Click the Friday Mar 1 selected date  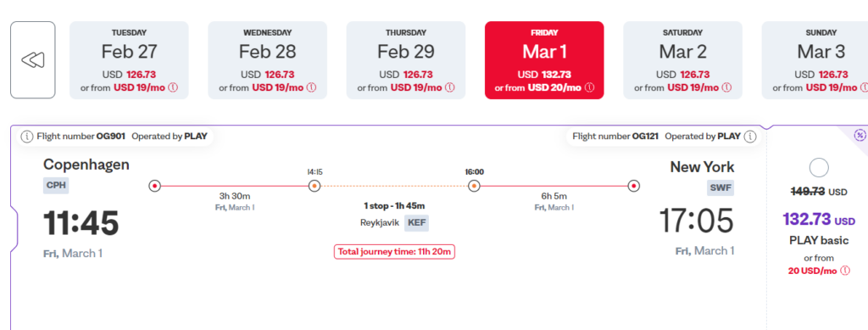(x=544, y=59)
